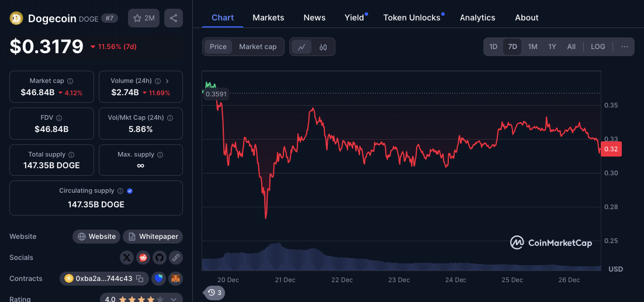Screen dimensions: 644x302
Task: Open the X (Twitter) social link
Action: click(x=127, y=258)
